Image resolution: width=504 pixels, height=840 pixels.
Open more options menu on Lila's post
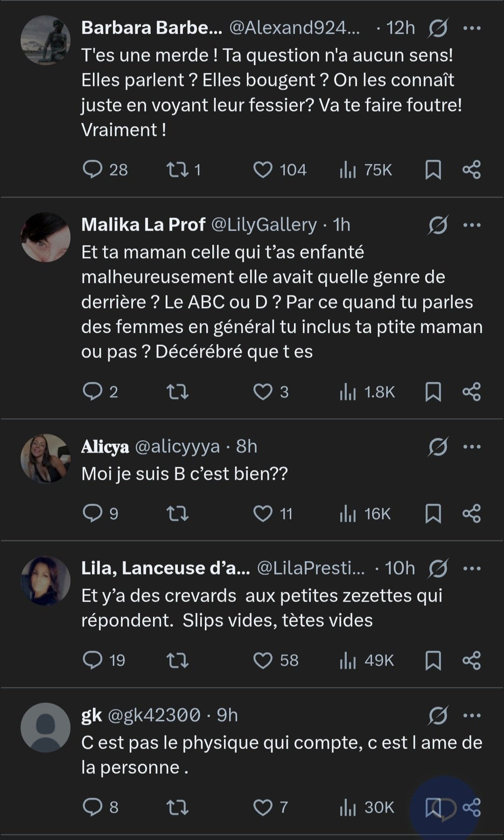[472, 568]
